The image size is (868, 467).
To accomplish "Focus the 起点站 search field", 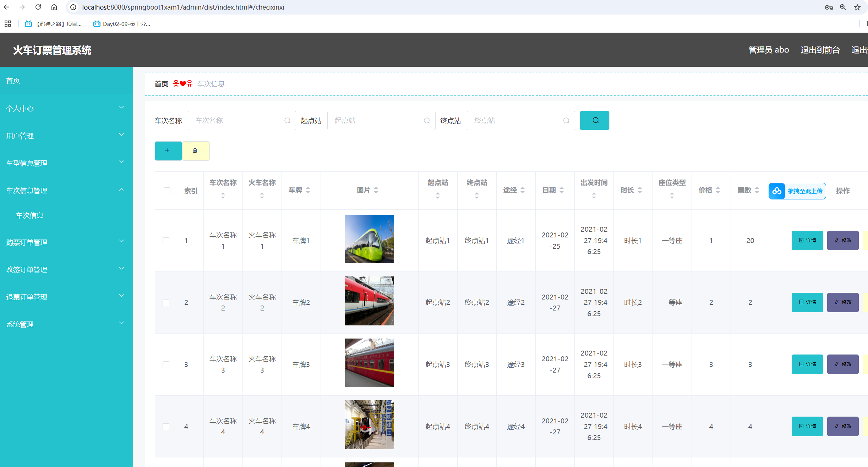I will pyautogui.click(x=381, y=120).
